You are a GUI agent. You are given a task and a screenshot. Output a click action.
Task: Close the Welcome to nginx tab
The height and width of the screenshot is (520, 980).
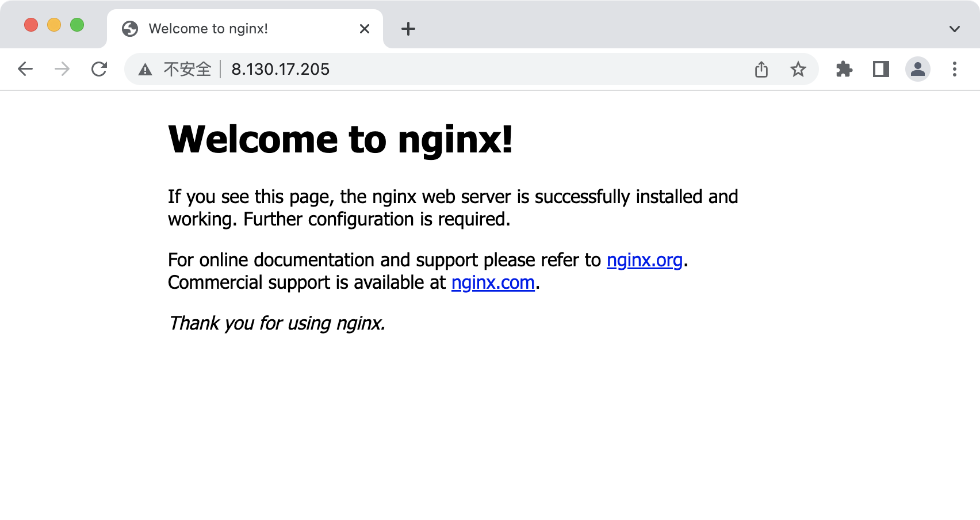click(x=365, y=29)
